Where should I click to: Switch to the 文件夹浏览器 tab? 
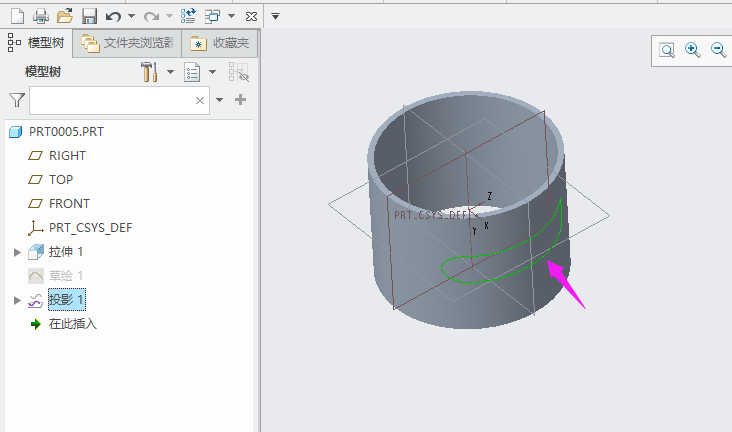[x=129, y=44]
